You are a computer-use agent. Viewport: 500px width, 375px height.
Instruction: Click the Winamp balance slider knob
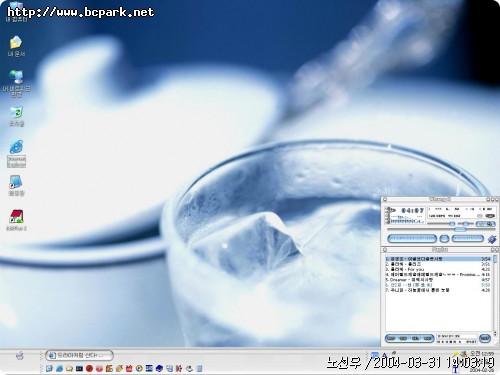[466, 224]
